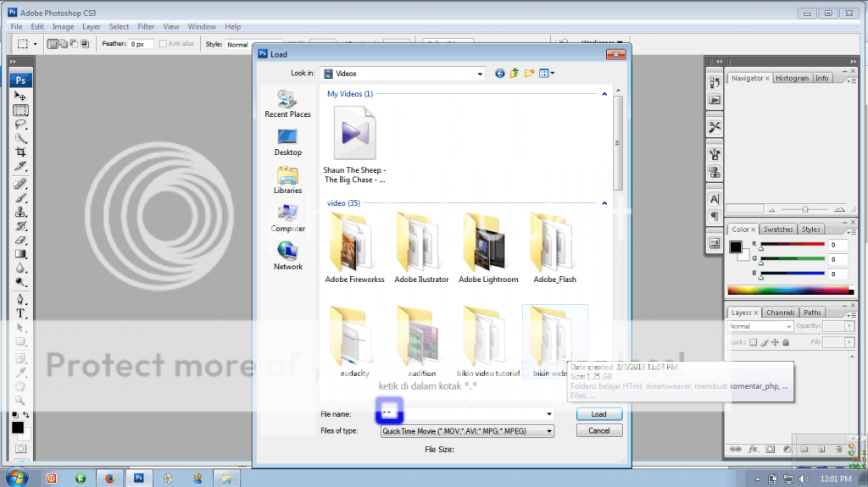Open the File name dropdown arrow

[x=549, y=414]
